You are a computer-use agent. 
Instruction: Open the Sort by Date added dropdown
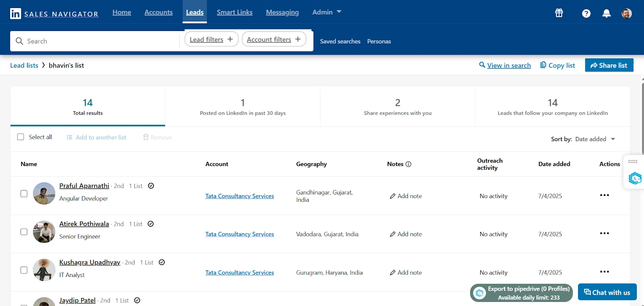(x=595, y=139)
